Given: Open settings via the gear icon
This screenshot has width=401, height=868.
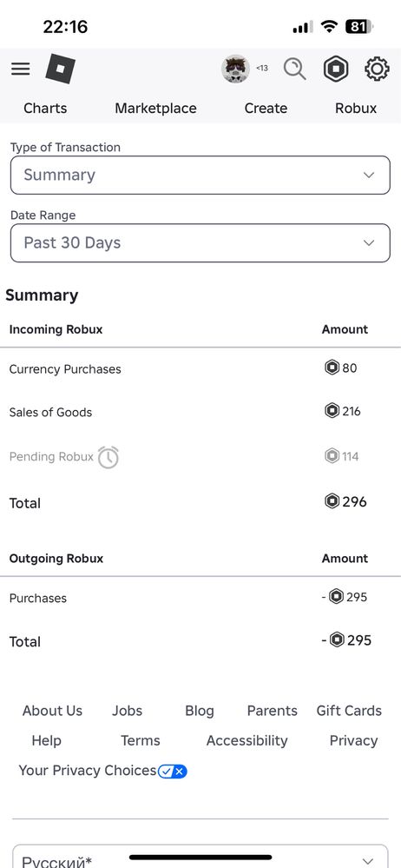Looking at the screenshot, I should pos(378,70).
